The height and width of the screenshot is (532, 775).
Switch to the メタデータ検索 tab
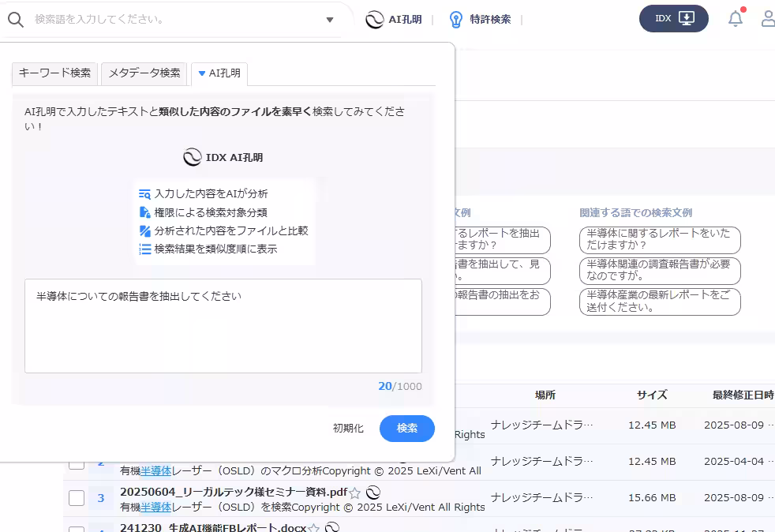click(x=144, y=74)
